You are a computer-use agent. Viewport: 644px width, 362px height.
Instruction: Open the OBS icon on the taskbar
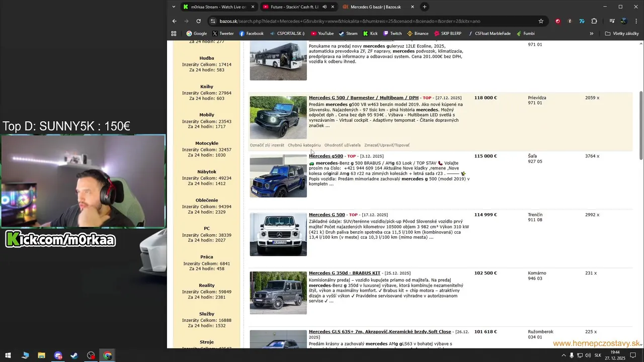pos(91,355)
